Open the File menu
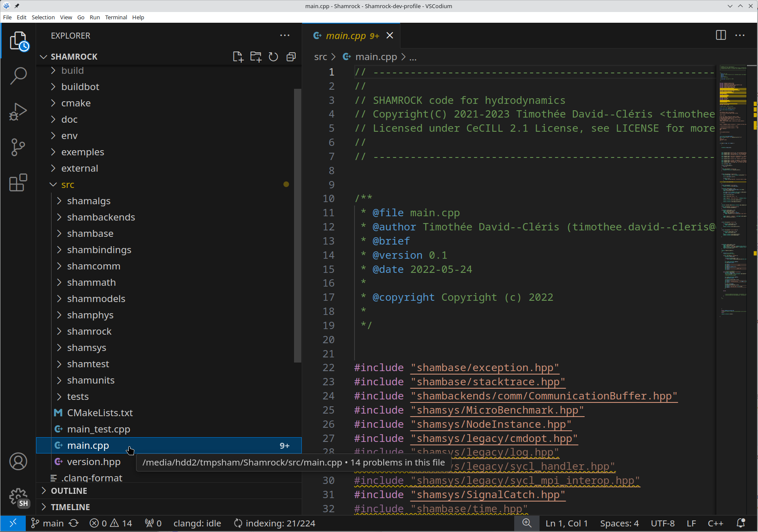The image size is (758, 532). 7,17
